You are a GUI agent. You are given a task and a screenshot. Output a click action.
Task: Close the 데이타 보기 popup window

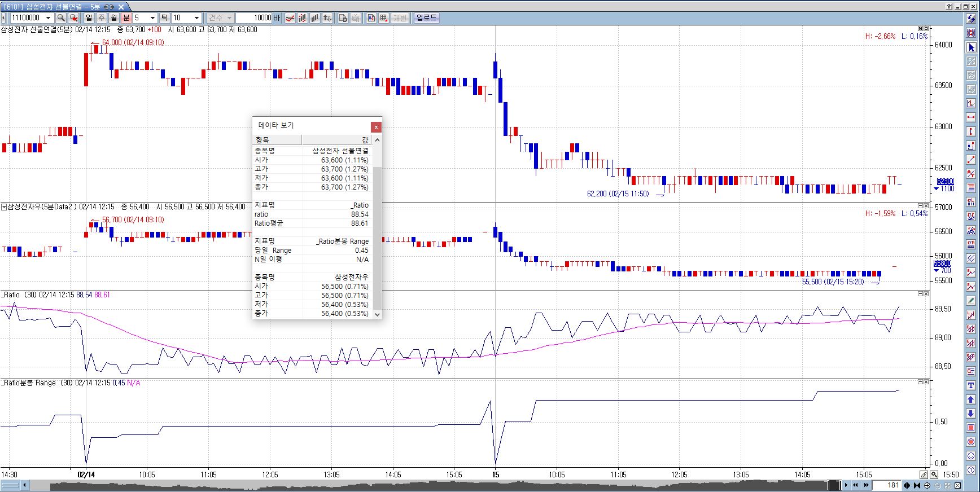tap(376, 127)
